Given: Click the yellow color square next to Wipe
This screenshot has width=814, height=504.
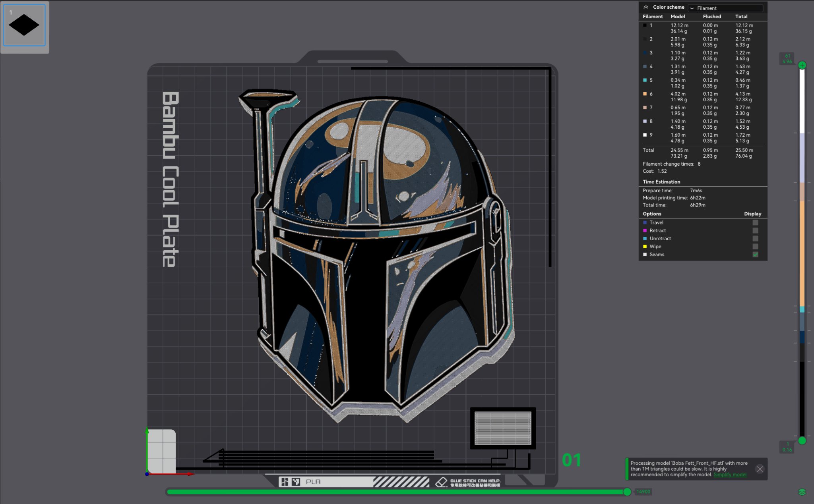Looking at the screenshot, I should 644,246.
